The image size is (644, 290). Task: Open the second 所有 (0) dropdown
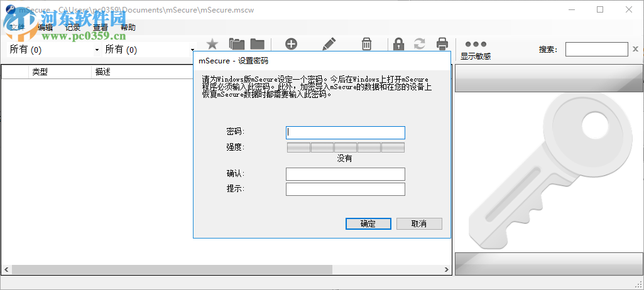coord(150,50)
